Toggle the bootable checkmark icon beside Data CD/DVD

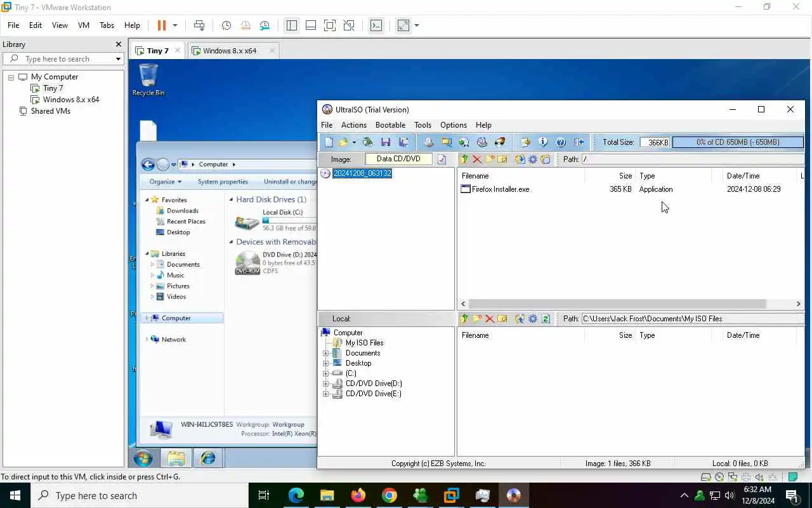tap(442, 159)
